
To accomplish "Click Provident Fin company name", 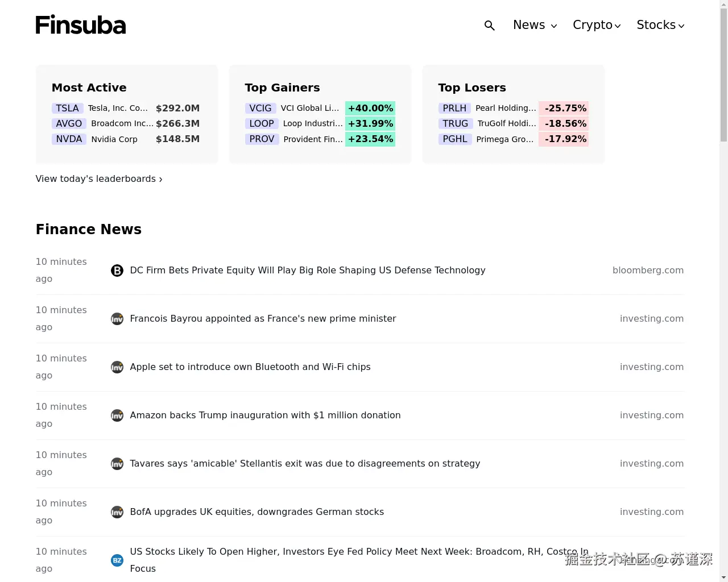I will point(313,139).
